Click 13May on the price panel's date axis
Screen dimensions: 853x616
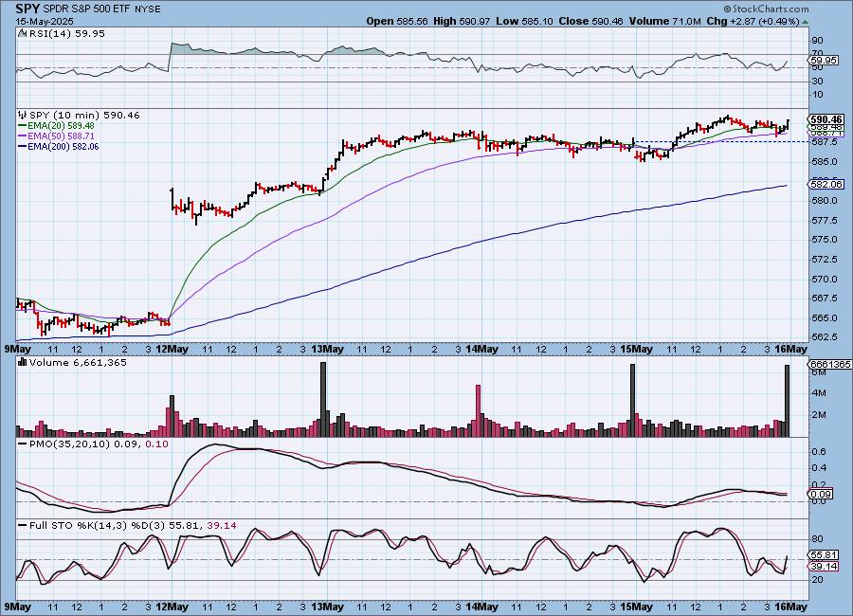click(x=327, y=350)
